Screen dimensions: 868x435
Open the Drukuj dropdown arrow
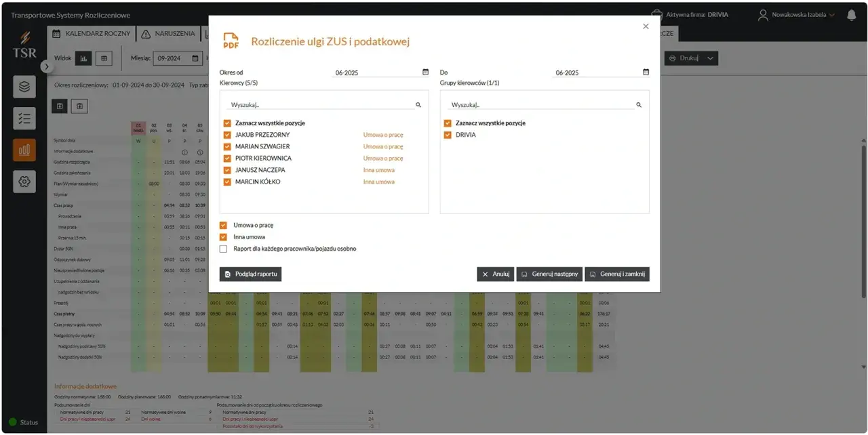pyautogui.click(x=710, y=58)
